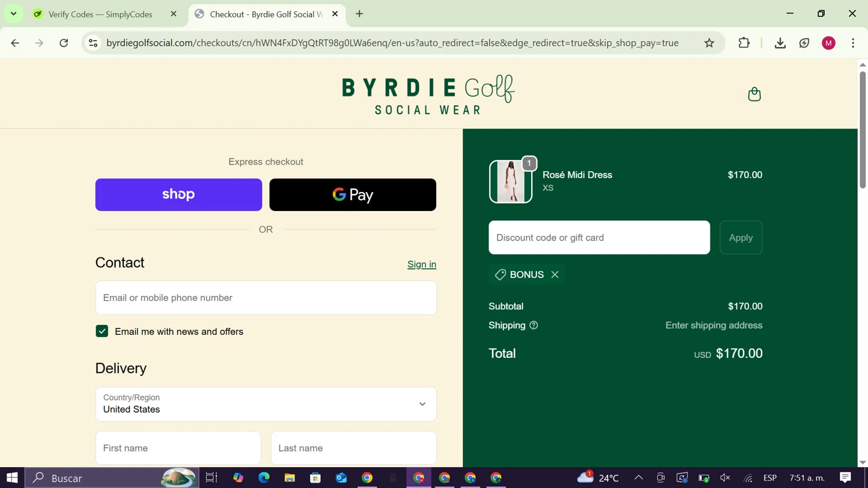Click the Rosé Midi Dress product name

(x=578, y=175)
